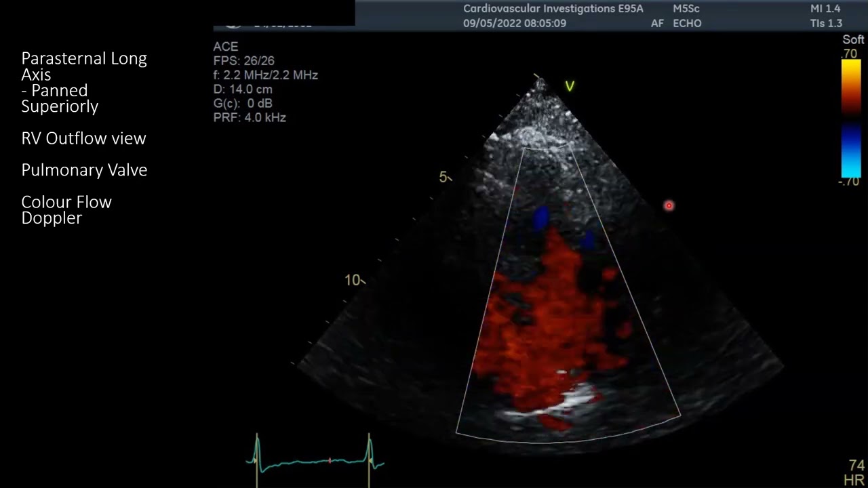Click 'Cardiovascular Investigations E95A' header text
This screenshot has width=868, height=488.
click(x=553, y=9)
